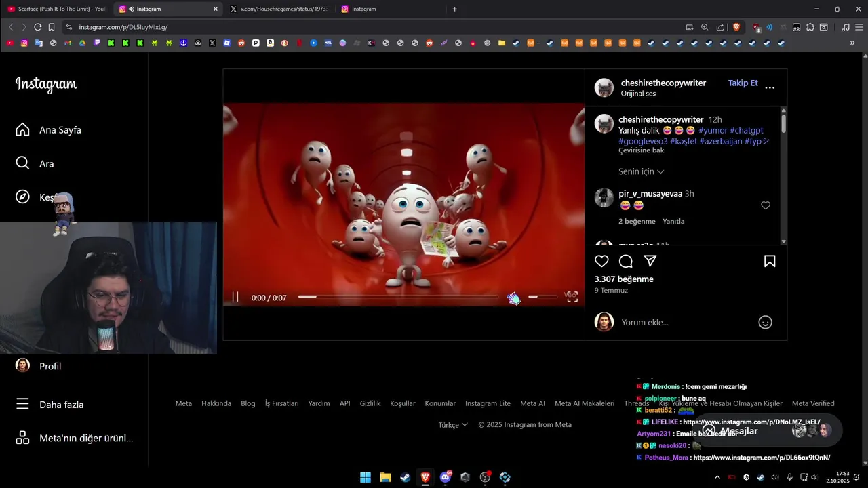Viewport: 868px width, 488px height.
Task: Open Gizlilik footer link
Action: click(370, 403)
